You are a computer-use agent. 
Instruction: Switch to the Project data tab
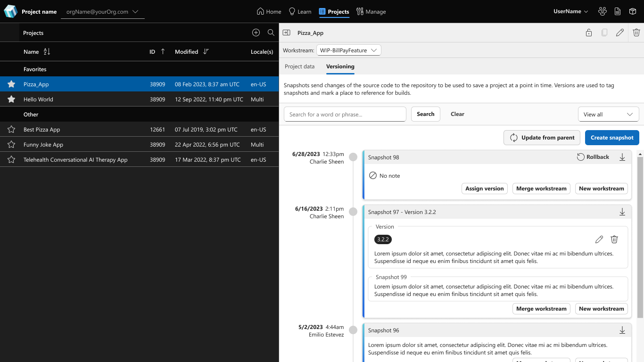coord(299,66)
